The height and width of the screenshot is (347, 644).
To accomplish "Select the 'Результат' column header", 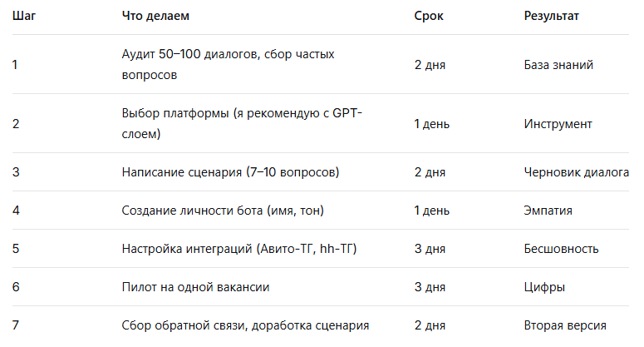I will tap(551, 16).
